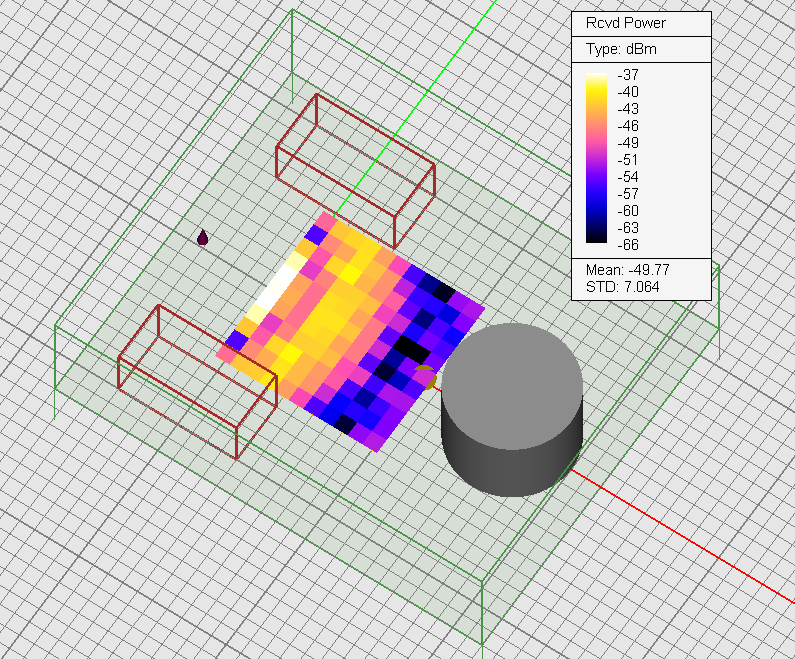Click the -54 legend scale label

[x=628, y=176]
